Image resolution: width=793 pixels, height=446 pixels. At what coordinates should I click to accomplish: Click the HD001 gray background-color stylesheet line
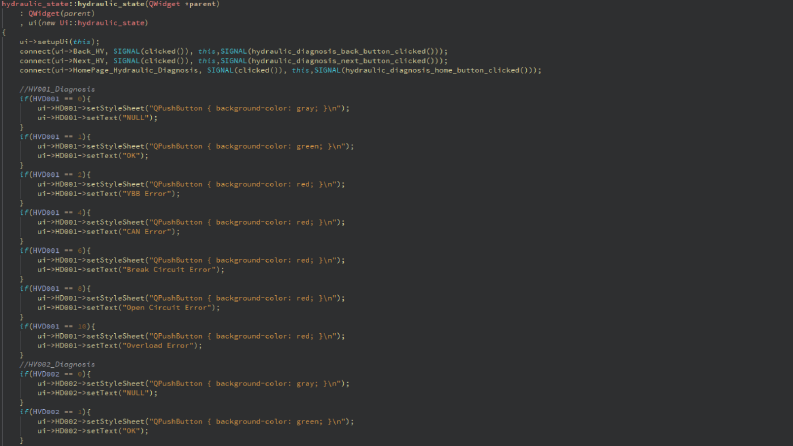tap(194, 108)
